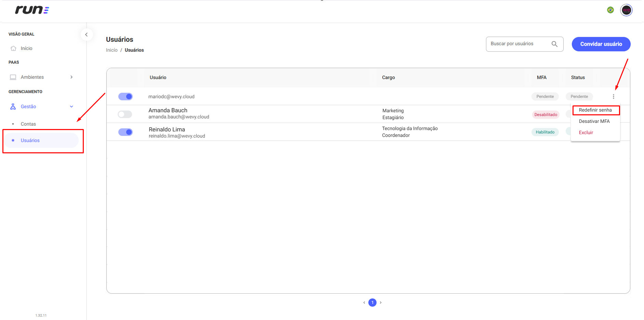Screen dimensions: 644x320
Task: Collapse the Gestão section chevron
Action: click(71, 106)
